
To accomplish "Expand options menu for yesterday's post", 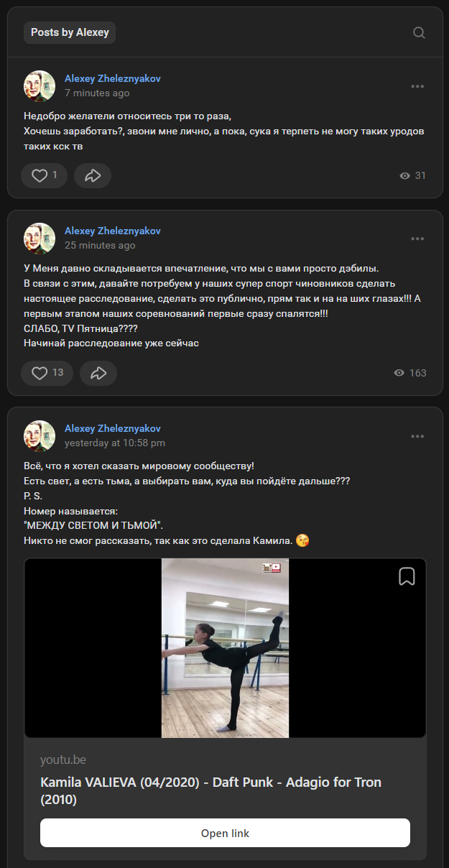I will (417, 436).
